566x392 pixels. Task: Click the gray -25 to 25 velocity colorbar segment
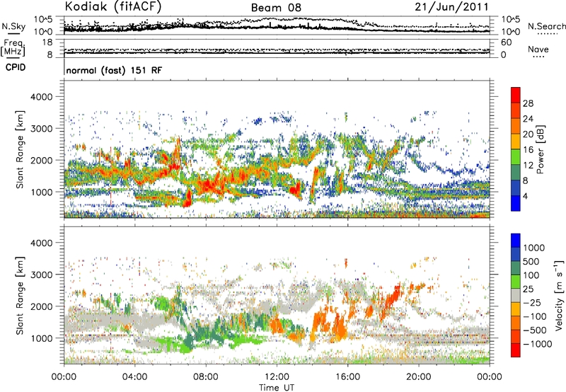tap(516, 295)
